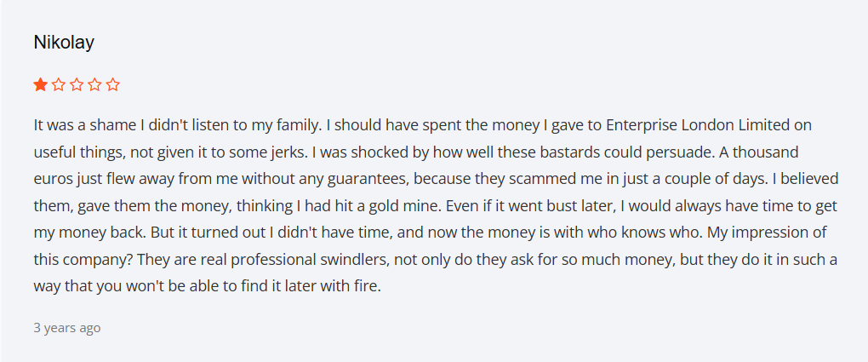The width and height of the screenshot is (868, 362).
Task: Select the reviewer name Nikolay
Action: pyautogui.click(x=64, y=43)
